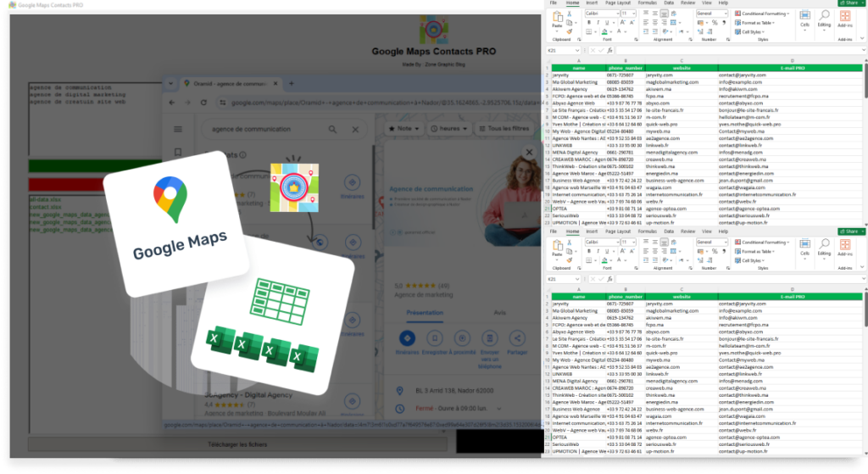The height and width of the screenshot is (474, 868).
Task: Open the Note rating filter dropdown
Action: [x=404, y=129]
